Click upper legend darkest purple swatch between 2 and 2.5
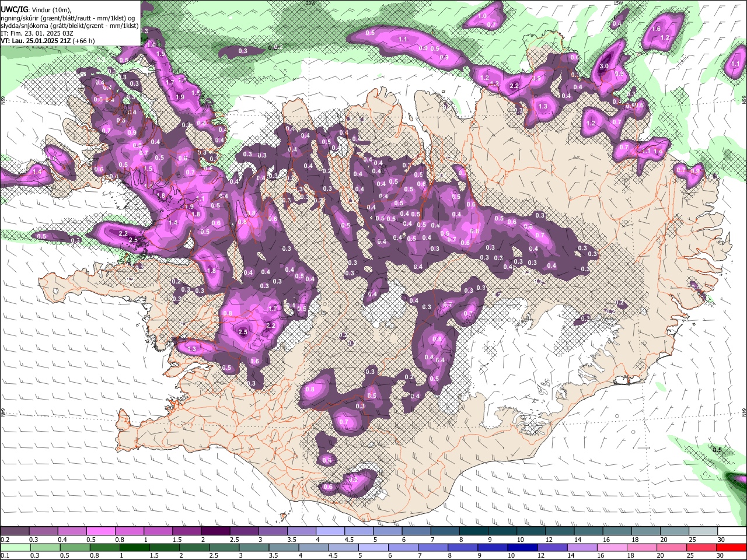This screenshot has height=560, width=747. point(215,531)
